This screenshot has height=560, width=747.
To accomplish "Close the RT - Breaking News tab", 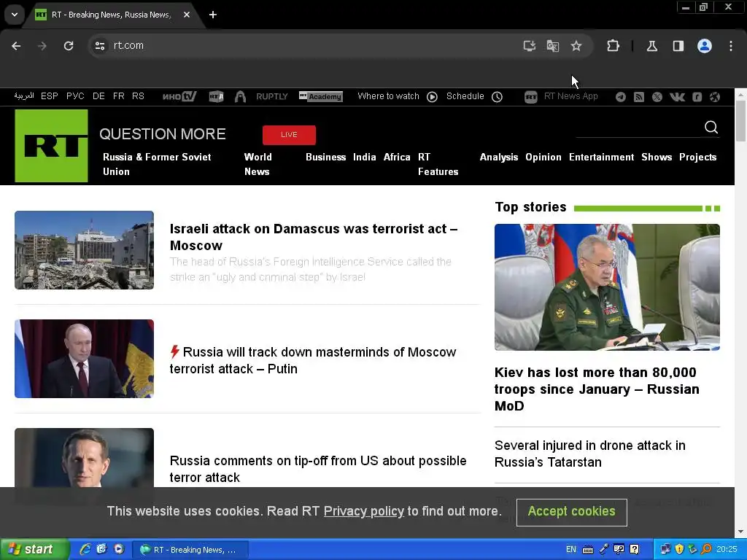I will (187, 15).
